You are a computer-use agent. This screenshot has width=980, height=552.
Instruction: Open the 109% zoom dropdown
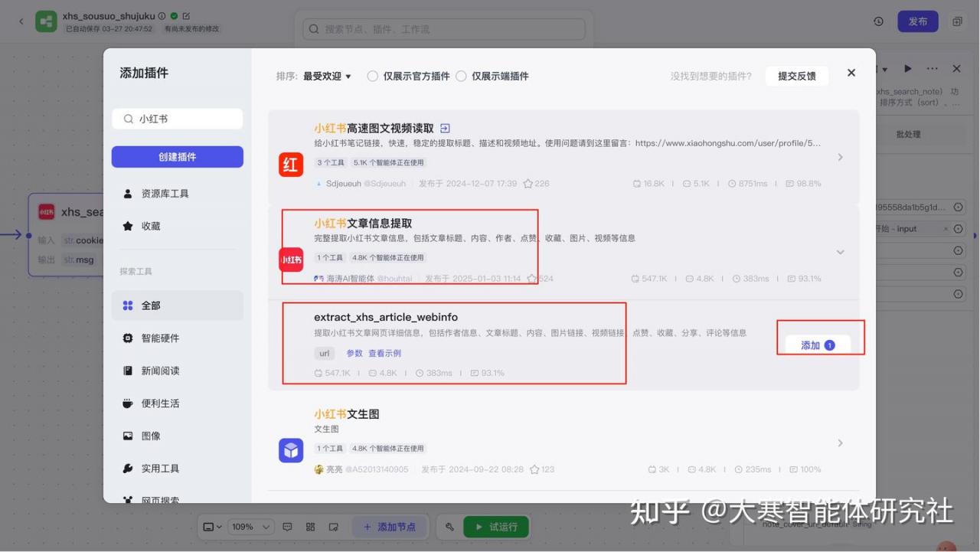tap(252, 527)
